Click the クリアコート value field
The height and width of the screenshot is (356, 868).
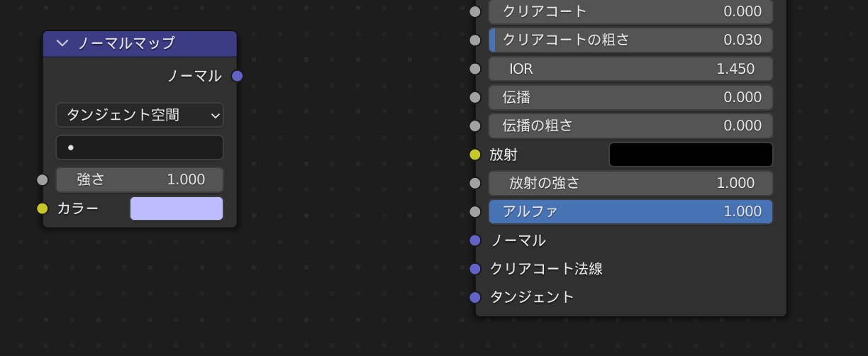(x=630, y=11)
